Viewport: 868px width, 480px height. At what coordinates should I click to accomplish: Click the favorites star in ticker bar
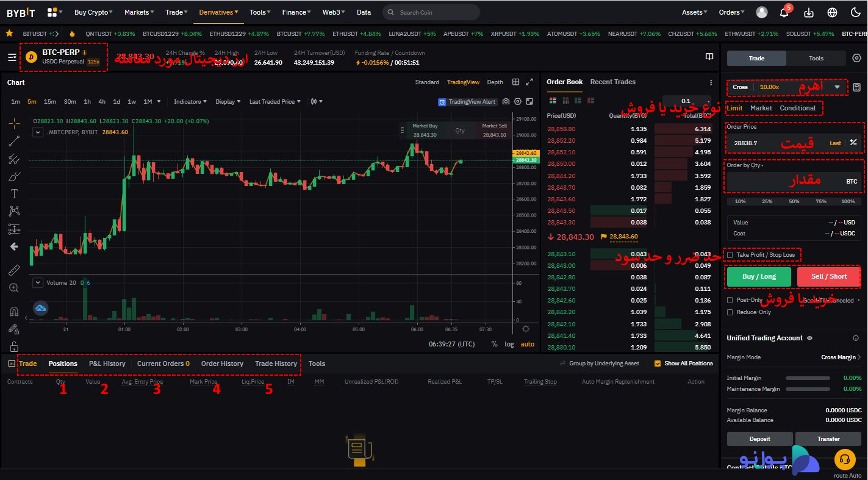[x=9, y=34]
